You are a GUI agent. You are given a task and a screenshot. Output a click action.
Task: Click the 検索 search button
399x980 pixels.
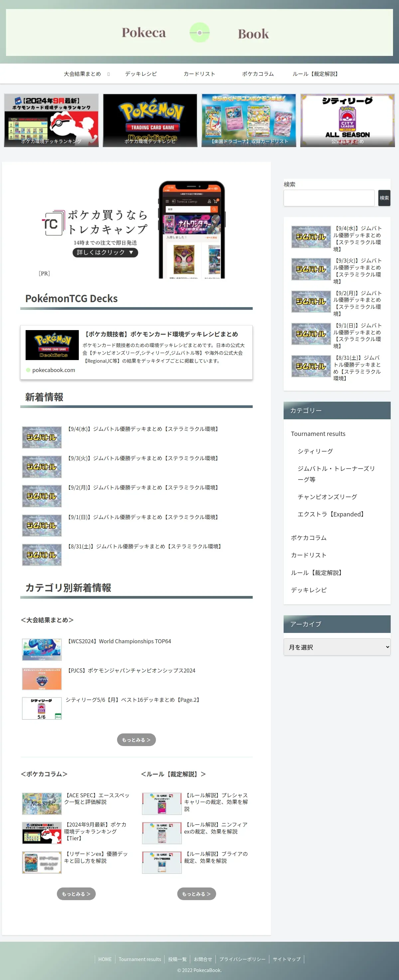tap(384, 198)
